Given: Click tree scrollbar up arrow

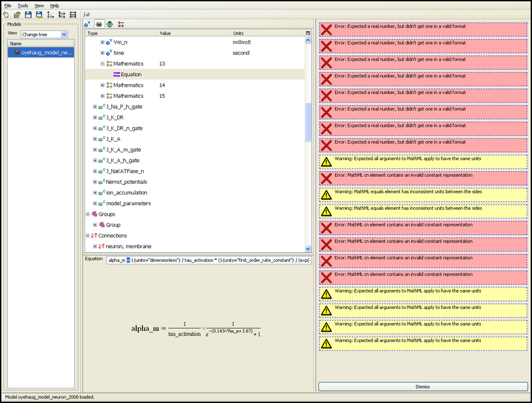Looking at the screenshot, I should pos(308,40).
